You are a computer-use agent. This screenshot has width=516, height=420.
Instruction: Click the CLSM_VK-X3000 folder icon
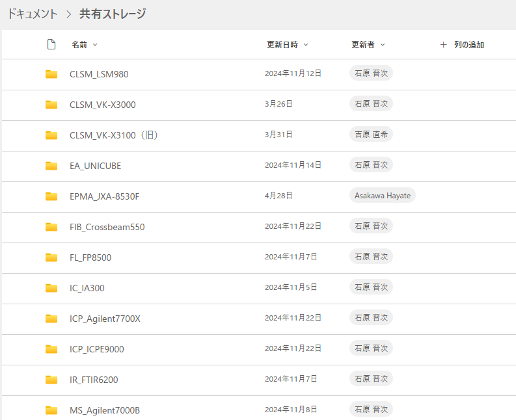pyautogui.click(x=51, y=105)
